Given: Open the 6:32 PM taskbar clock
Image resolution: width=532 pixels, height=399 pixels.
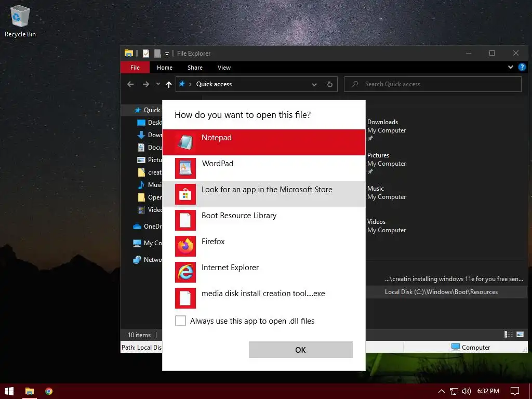Looking at the screenshot, I should (488, 391).
